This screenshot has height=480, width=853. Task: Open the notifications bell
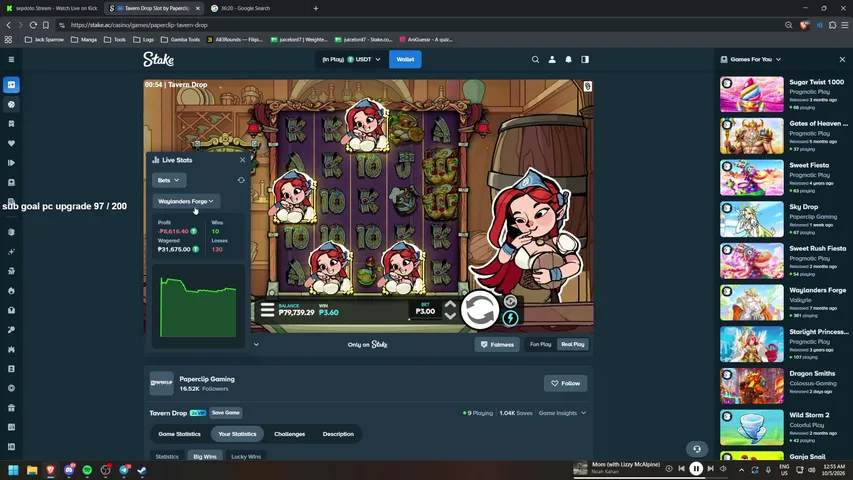point(568,59)
